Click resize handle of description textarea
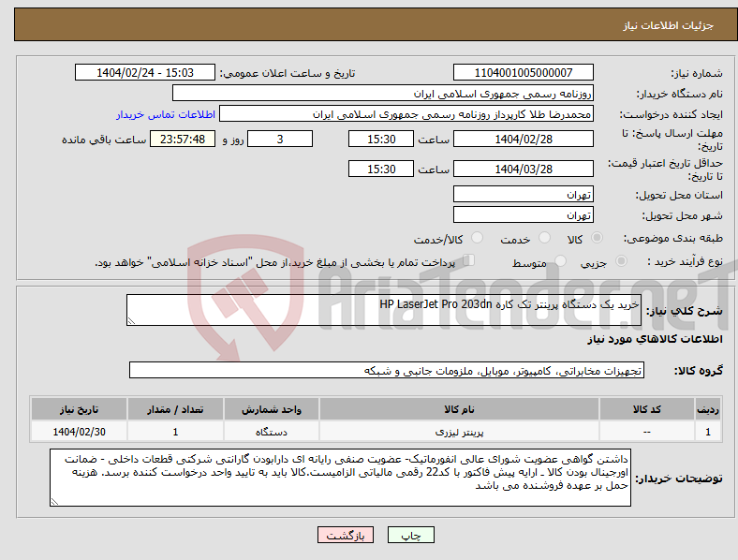Screen dimensions: 738x560 (x=131, y=321)
